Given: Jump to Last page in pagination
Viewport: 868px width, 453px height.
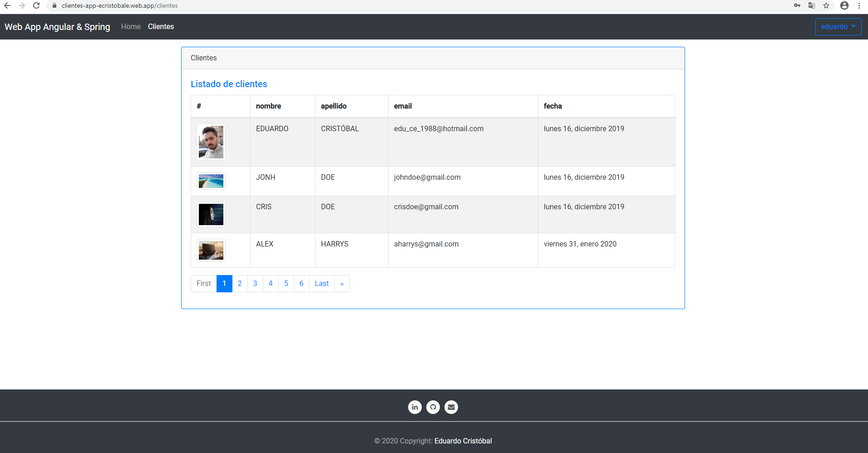Looking at the screenshot, I should pos(321,284).
